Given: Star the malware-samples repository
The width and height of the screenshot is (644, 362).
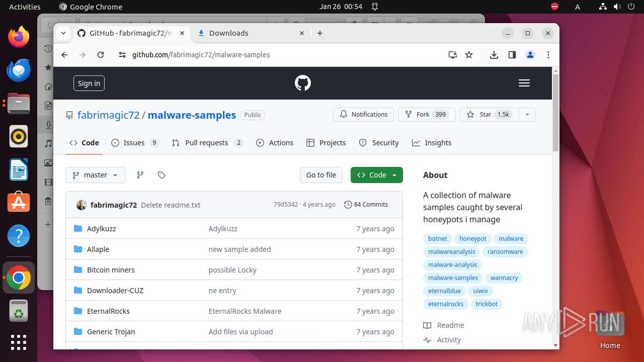Looking at the screenshot, I should coord(489,115).
